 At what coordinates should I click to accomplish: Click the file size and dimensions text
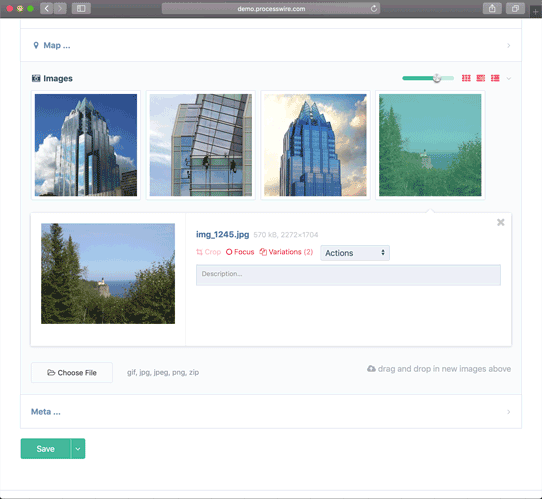286,235
